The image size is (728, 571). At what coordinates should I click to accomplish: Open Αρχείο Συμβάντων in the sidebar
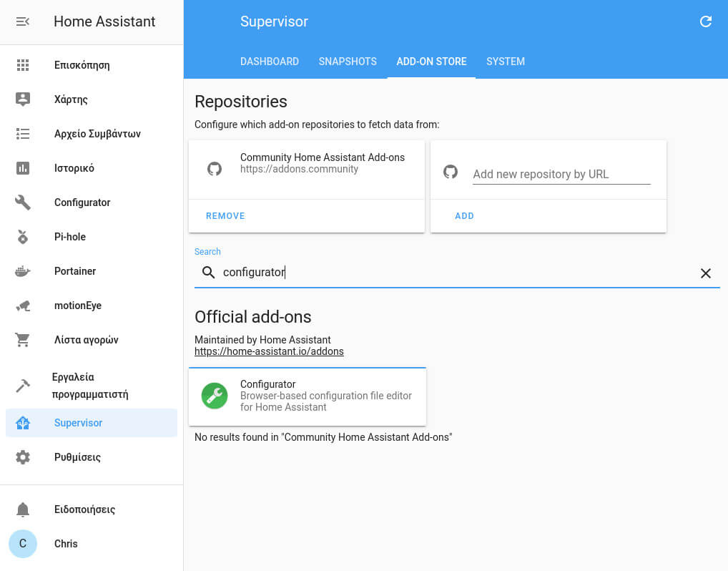pyautogui.click(x=92, y=134)
